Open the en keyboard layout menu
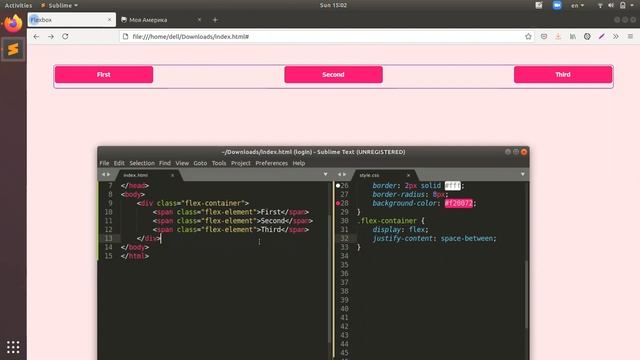This screenshot has width=640, height=360. pyautogui.click(x=577, y=5)
